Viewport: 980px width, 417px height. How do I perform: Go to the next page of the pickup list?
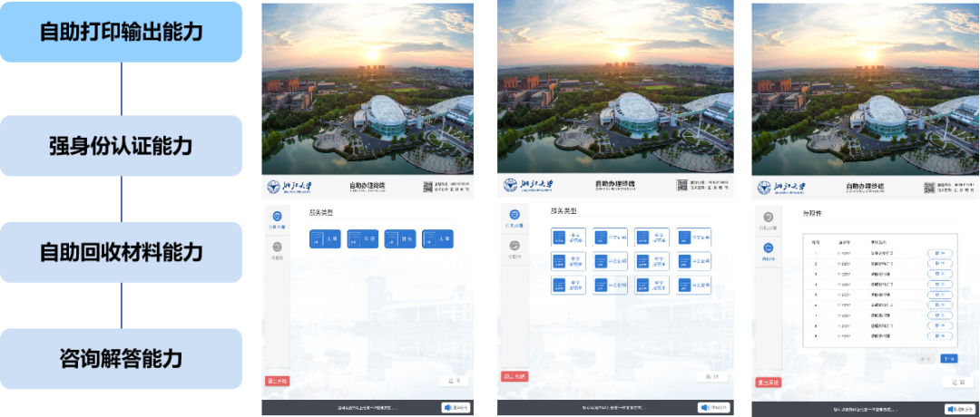click(x=948, y=358)
